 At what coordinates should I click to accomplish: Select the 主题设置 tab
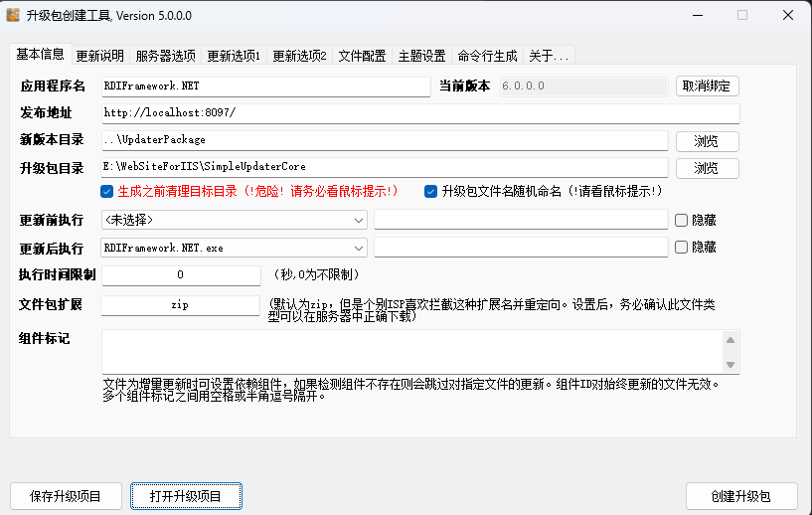click(421, 56)
